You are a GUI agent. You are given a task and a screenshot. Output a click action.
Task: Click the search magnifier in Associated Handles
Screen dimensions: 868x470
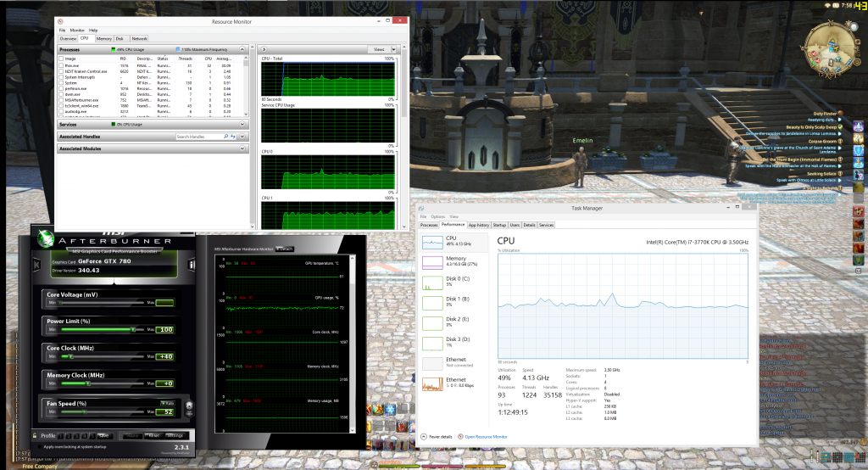tap(225, 137)
